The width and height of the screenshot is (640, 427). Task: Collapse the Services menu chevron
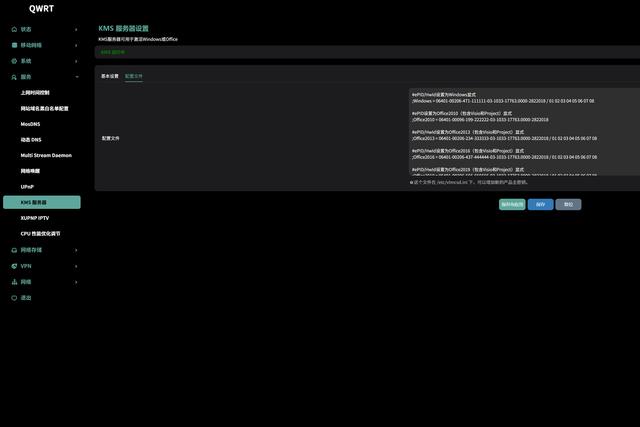pos(77,77)
